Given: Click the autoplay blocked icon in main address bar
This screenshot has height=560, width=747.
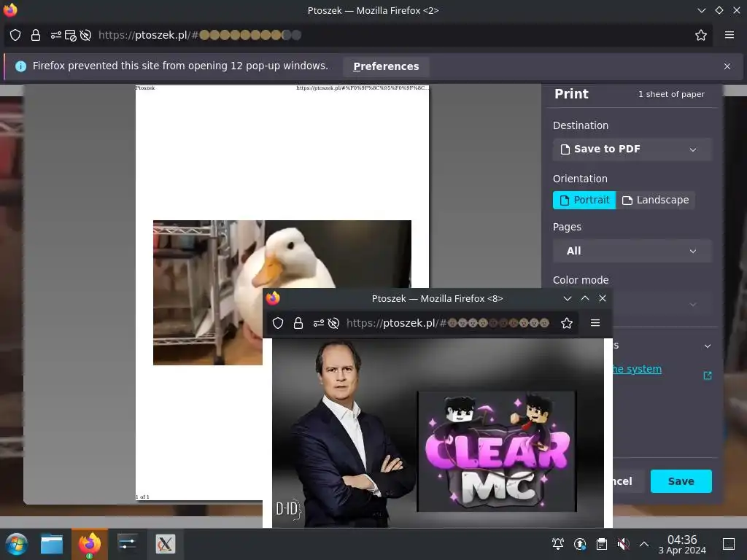Looking at the screenshot, I should (86, 35).
